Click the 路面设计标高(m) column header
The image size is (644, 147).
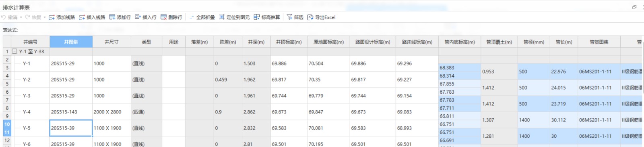373,42
